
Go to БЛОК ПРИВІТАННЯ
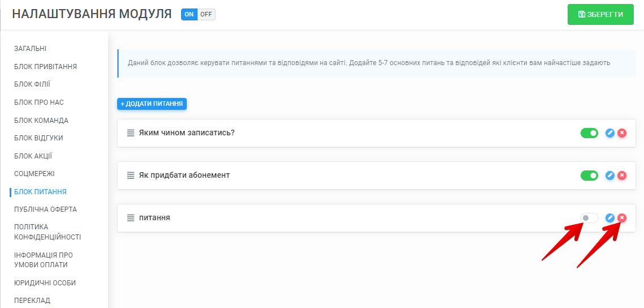46,67
